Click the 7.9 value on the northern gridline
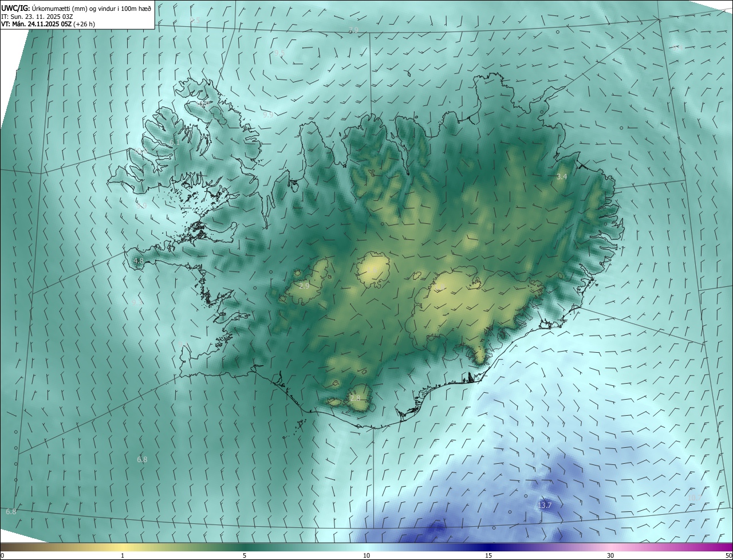Viewport: 733px width, 560px height. (x=354, y=30)
